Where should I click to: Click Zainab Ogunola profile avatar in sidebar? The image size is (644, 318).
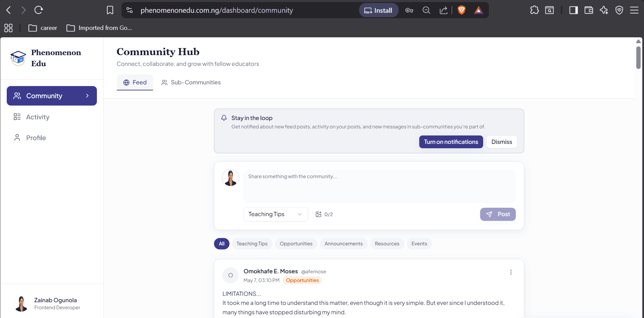tap(22, 304)
